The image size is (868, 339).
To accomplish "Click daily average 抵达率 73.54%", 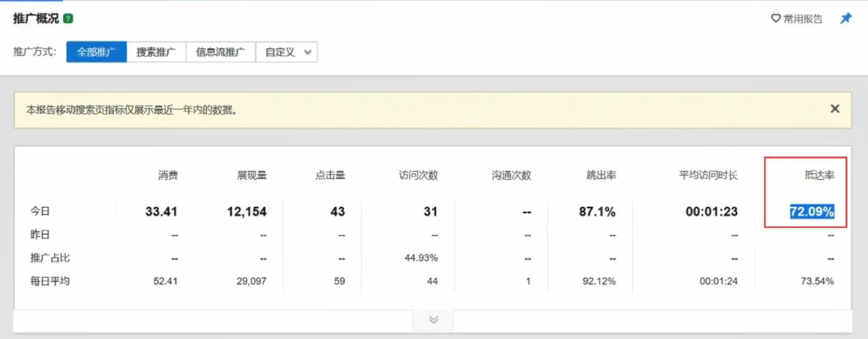I will [x=818, y=281].
